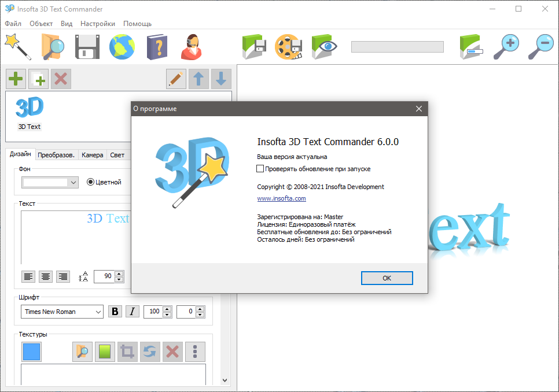559x392 pixels.
Task: Toggle italic font style
Action: coord(133,312)
